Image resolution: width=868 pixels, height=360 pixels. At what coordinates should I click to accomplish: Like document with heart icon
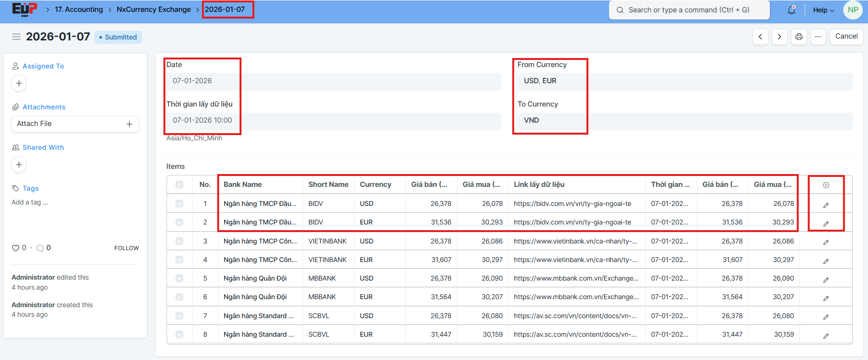coord(16,248)
